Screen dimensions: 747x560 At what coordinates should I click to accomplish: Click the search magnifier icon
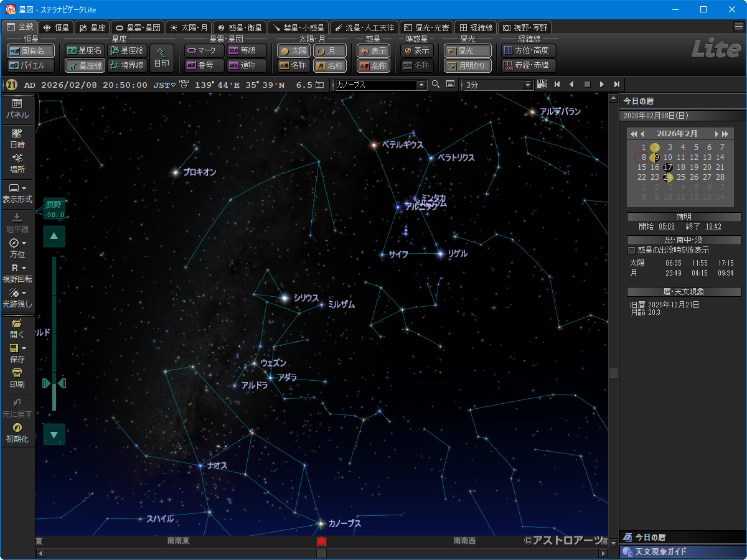436,85
